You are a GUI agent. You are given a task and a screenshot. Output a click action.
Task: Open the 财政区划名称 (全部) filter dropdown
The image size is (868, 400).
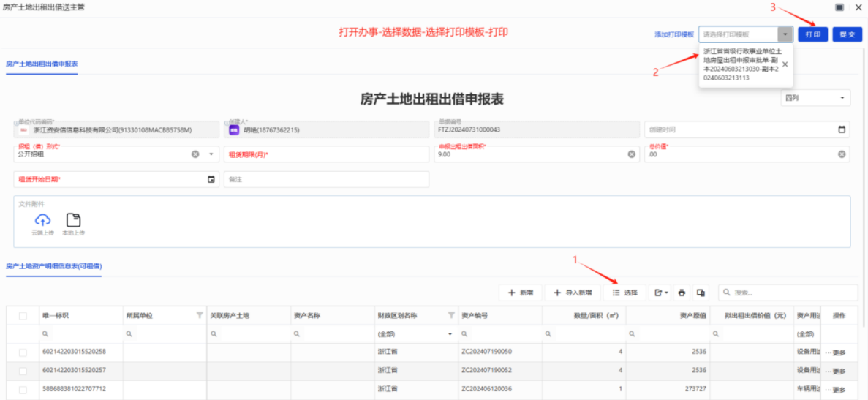pos(450,333)
